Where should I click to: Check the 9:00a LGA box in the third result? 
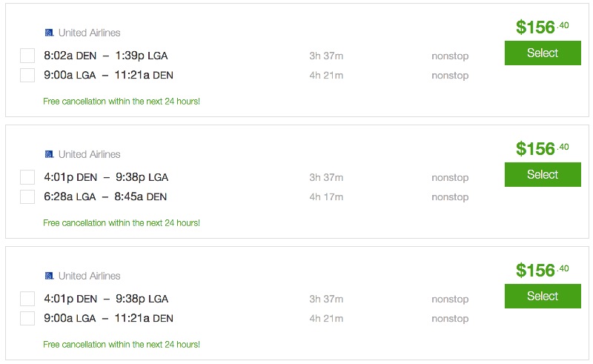[x=27, y=318]
